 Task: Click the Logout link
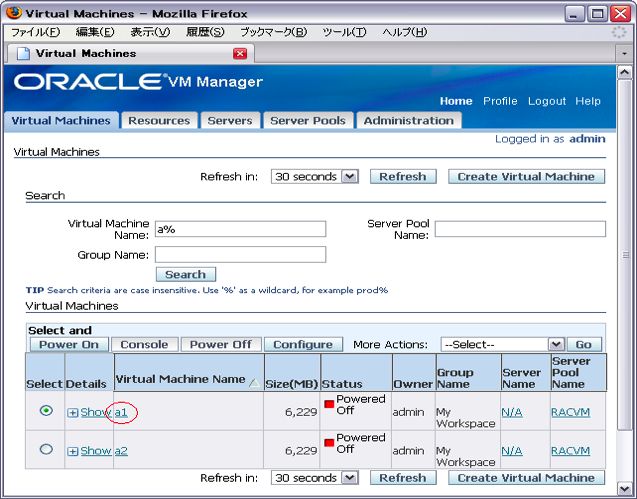pos(547,101)
